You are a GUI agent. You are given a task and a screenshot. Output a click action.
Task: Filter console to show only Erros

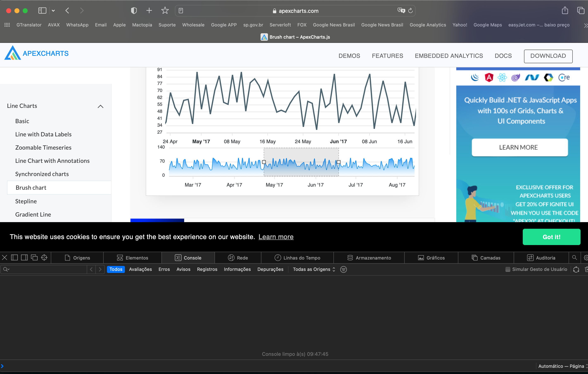[164, 269]
